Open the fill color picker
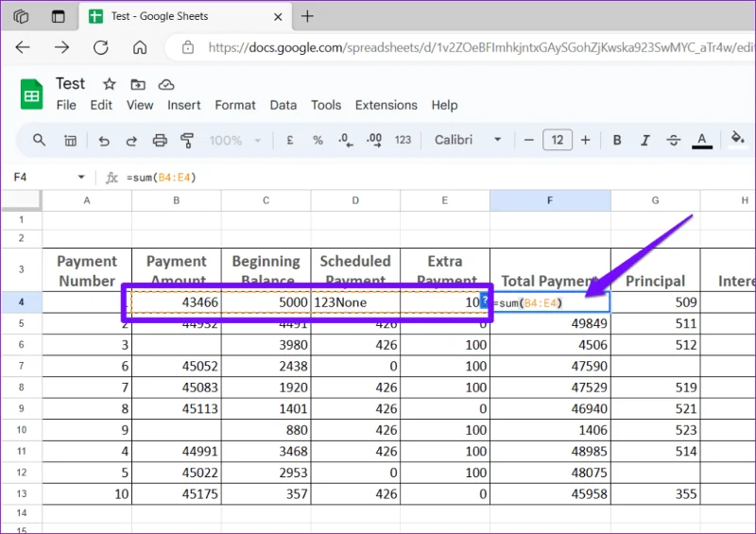 pos(737,139)
